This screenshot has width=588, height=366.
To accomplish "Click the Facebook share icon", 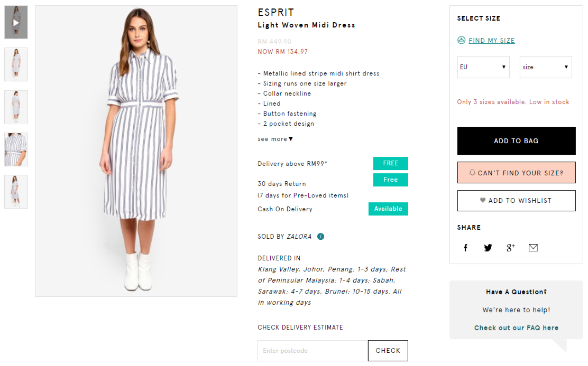I will pyautogui.click(x=466, y=248).
